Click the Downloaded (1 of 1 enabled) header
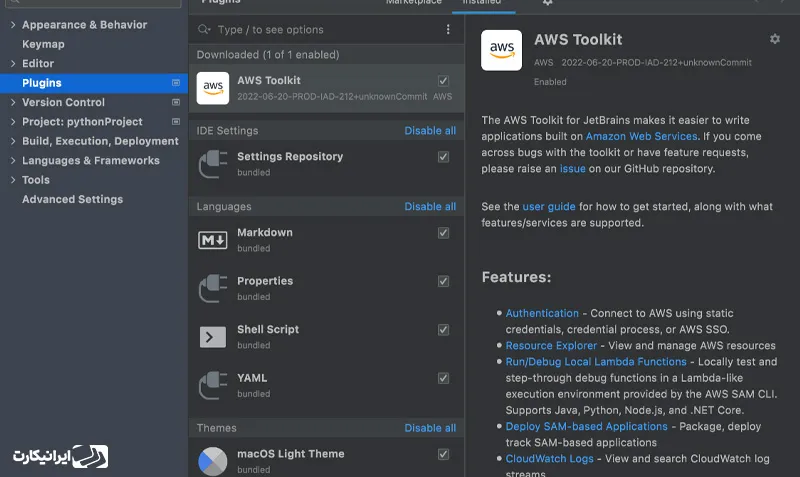The image size is (800, 477). [268, 55]
